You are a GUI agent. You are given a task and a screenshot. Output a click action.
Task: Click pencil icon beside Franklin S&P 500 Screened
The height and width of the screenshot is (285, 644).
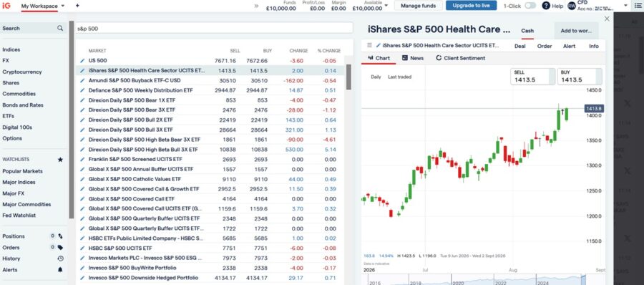(x=82, y=160)
